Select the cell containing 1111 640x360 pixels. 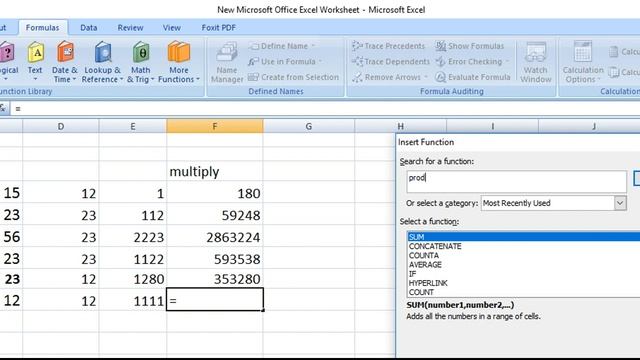point(133,300)
